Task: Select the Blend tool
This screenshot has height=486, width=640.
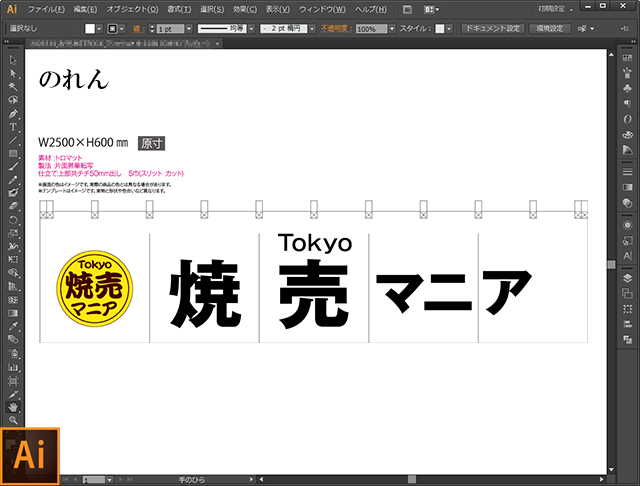Action: [x=13, y=339]
